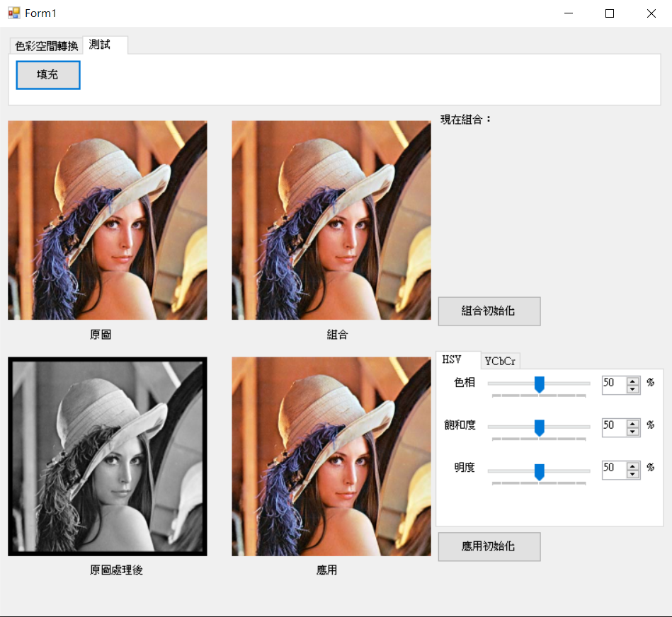
Task: Decrease 色相 value with down arrow
Action: tap(632, 388)
